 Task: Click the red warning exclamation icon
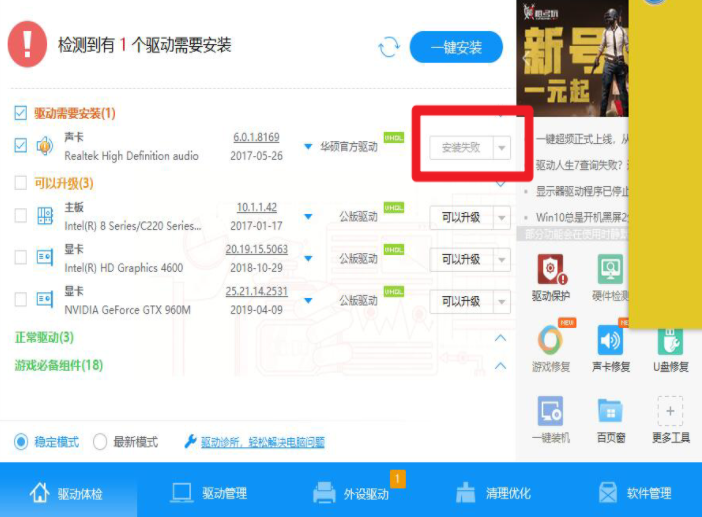point(27,44)
